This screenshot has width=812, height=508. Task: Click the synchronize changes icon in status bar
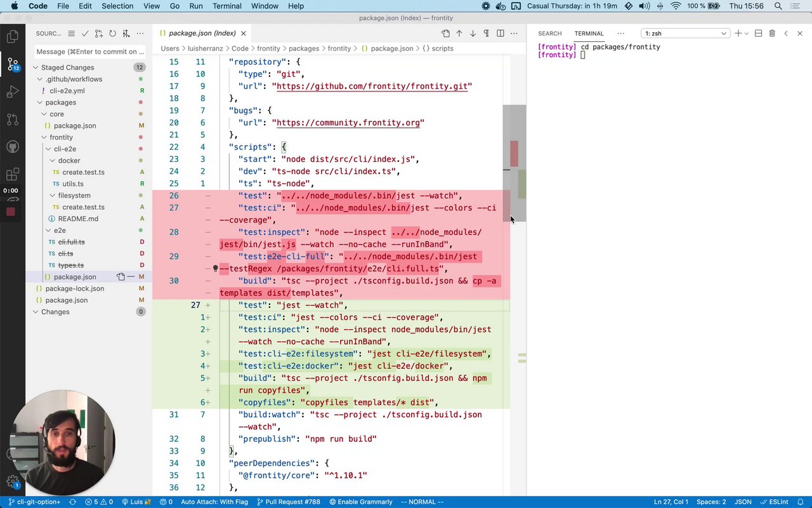point(72,502)
